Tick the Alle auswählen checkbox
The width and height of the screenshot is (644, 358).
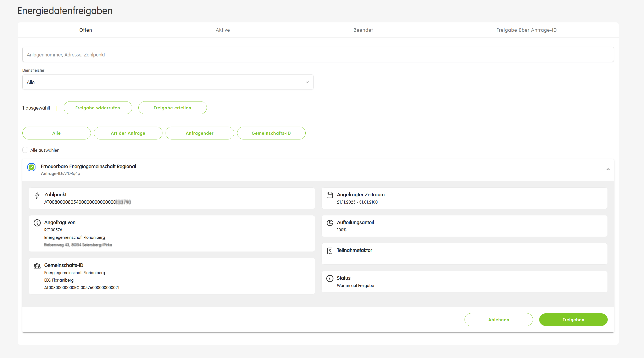point(25,150)
